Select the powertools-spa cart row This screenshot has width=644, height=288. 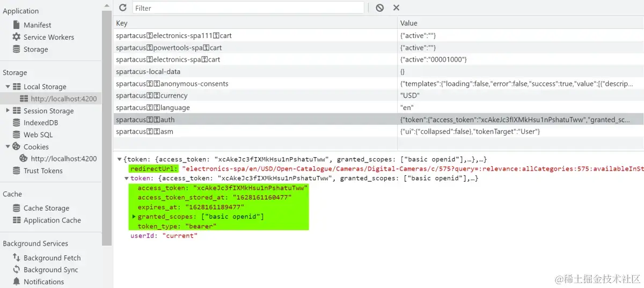378,48
